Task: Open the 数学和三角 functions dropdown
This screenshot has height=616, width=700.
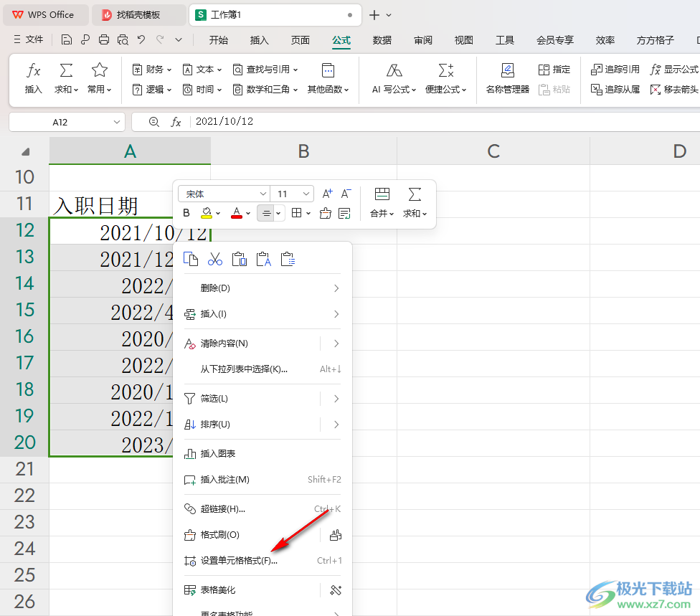Action: [x=265, y=89]
